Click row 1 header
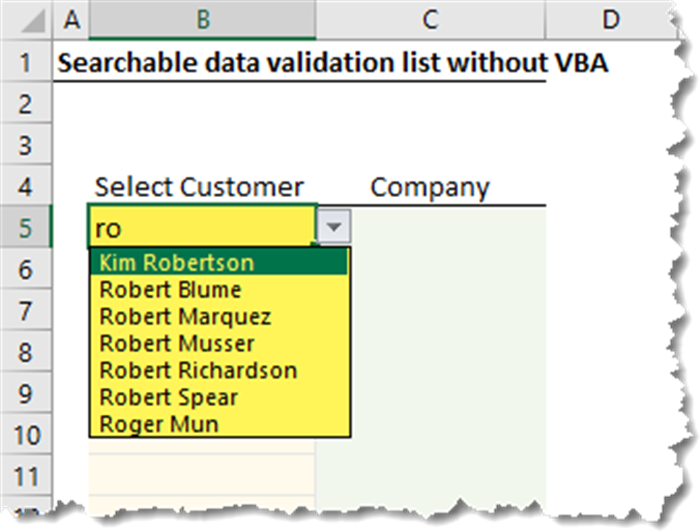The height and width of the screenshot is (532, 700). [x=25, y=62]
